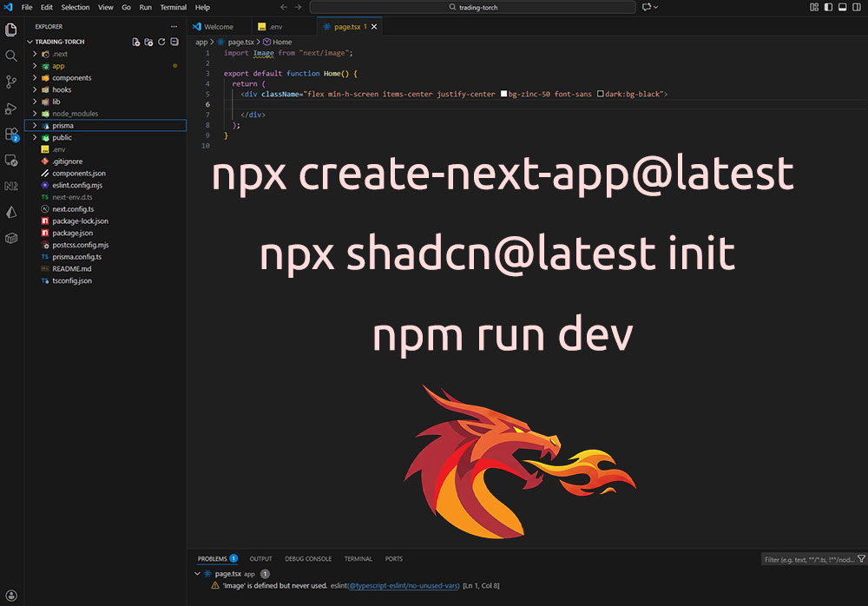Screen dimensions: 868x606
Task: Expand the prisma folder
Action: (35, 126)
